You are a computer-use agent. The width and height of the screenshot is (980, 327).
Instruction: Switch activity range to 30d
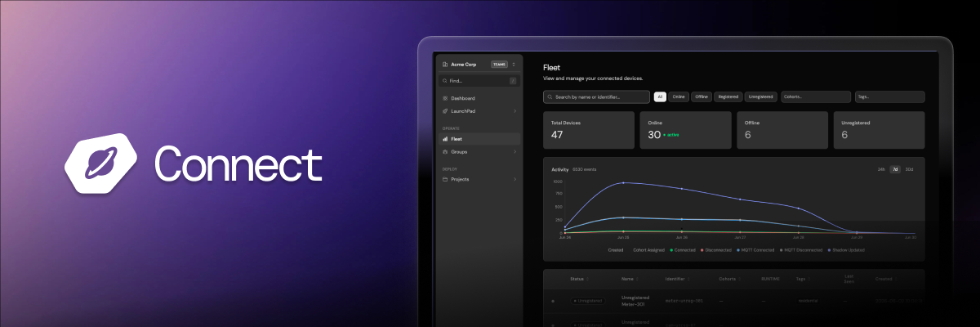click(909, 169)
